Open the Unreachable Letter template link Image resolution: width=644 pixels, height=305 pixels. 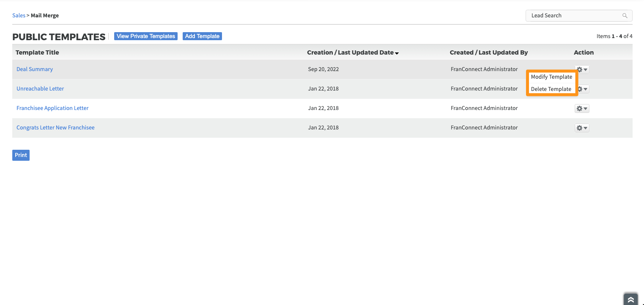(40, 89)
